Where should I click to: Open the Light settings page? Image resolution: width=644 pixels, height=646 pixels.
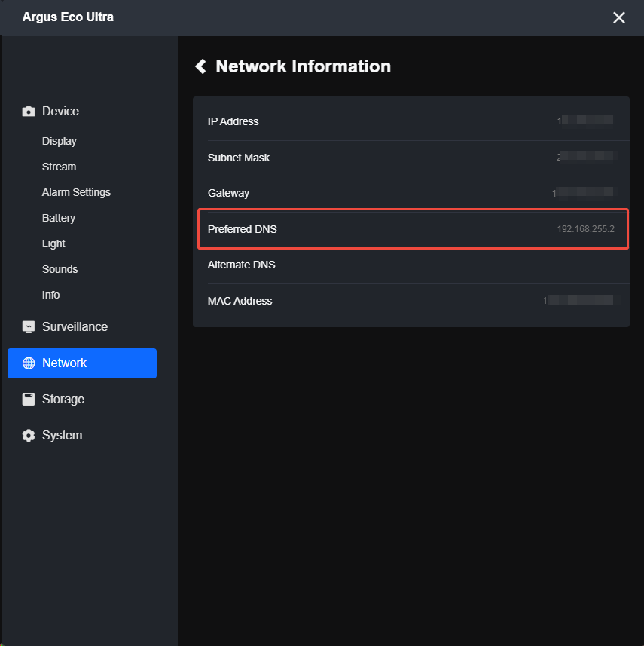click(x=53, y=243)
